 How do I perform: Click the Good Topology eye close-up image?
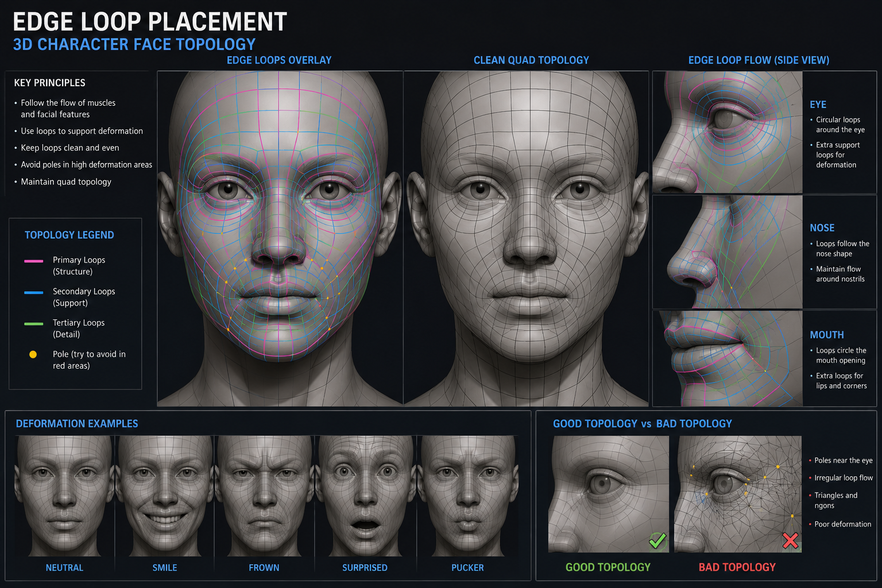(x=609, y=494)
